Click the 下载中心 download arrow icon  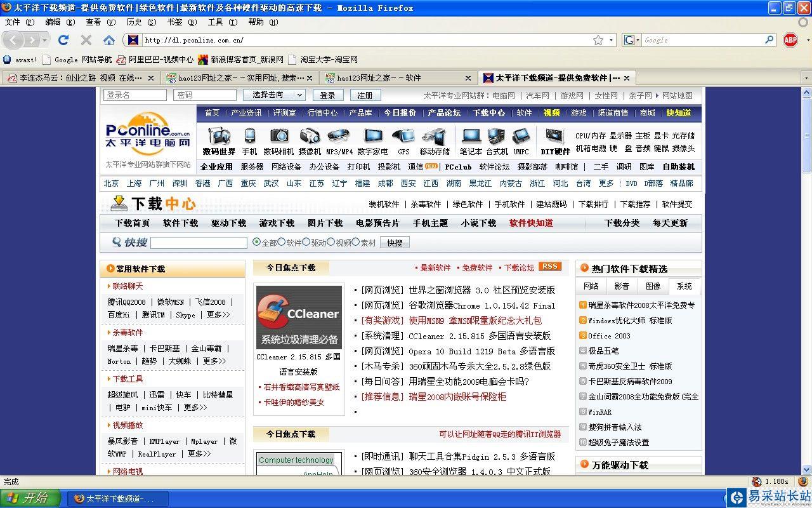(x=119, y=203)
